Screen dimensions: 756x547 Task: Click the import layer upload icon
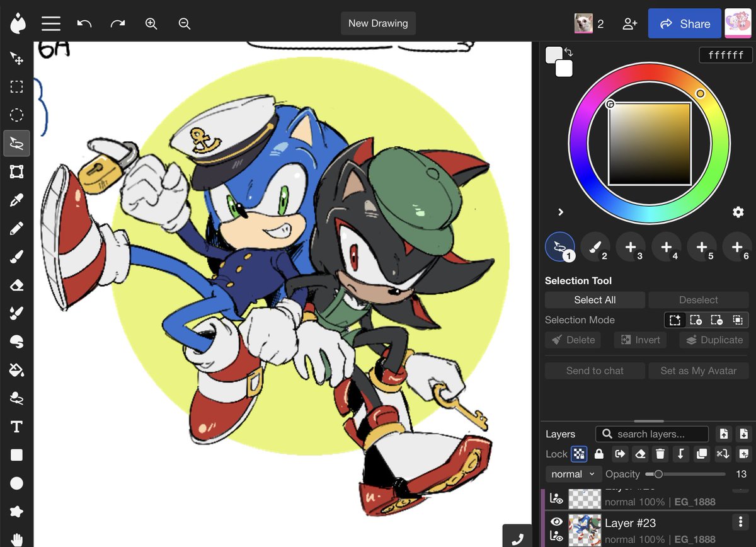[724, 434]
